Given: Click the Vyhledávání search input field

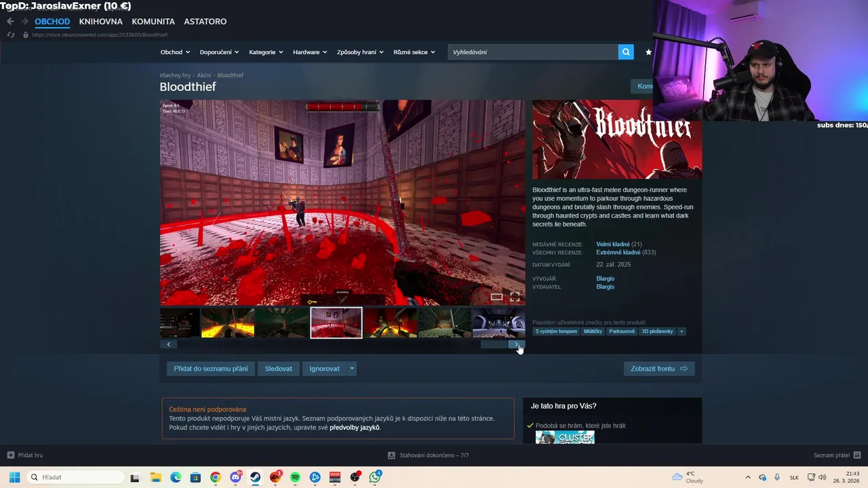Looking at the screenshot, I should [533, 52].
